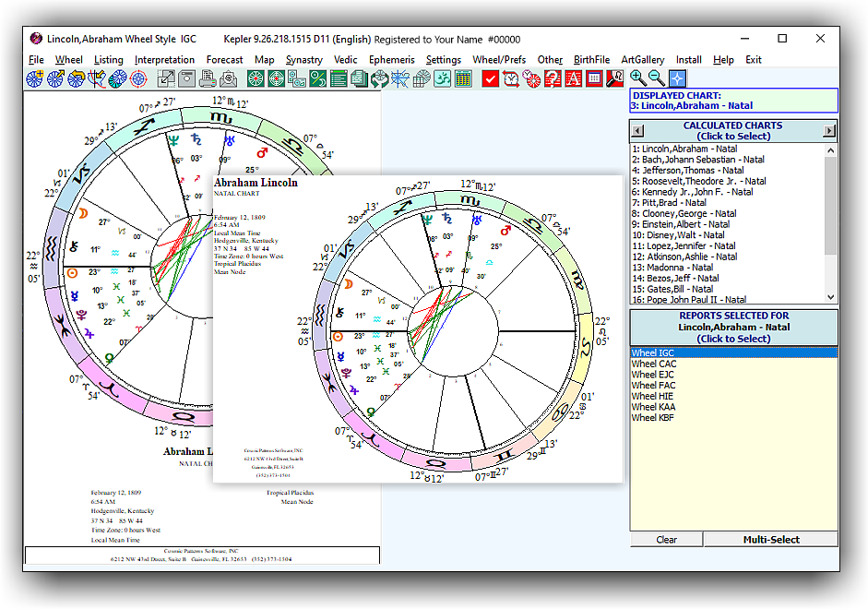Click the green concentric rings wheel icon
Image resolution: width=868 pixels, height=609 pixels.
tap(276, 79)
